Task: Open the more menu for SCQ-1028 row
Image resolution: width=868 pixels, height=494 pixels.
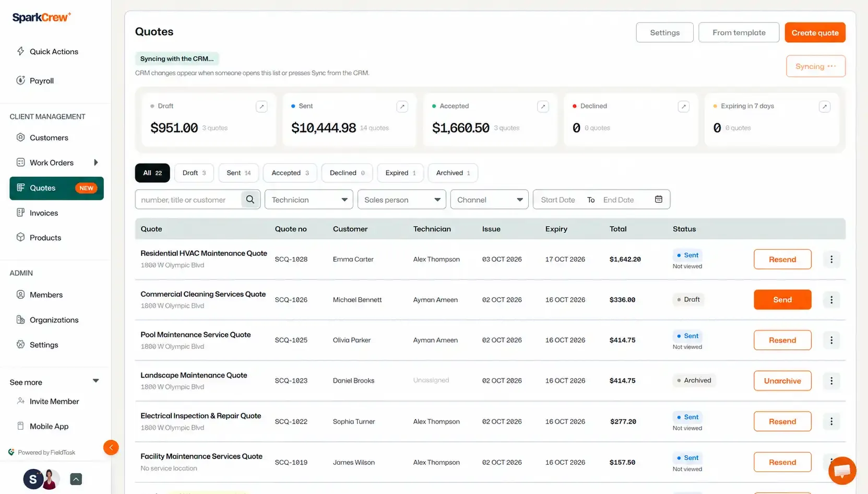Action: (x=831, y=259)
